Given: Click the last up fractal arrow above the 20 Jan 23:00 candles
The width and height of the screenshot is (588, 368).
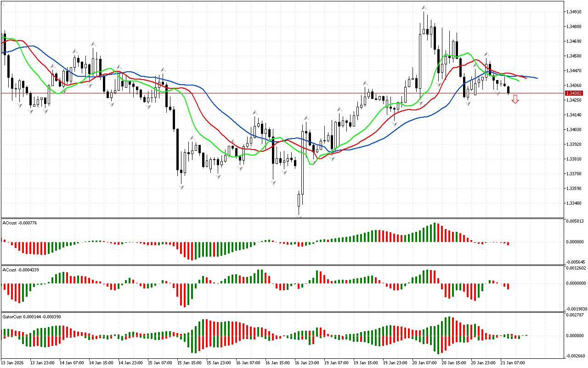Looking at the screenshot, I should pos(486,54).
